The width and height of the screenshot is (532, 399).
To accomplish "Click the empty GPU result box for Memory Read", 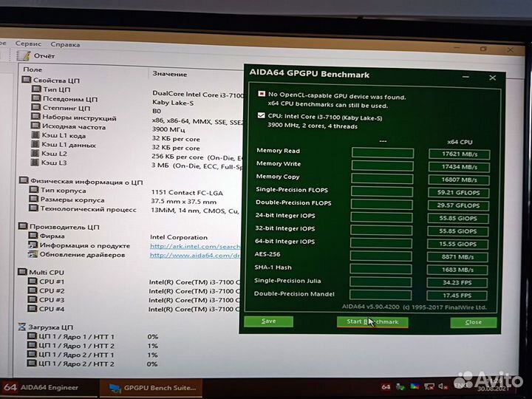I will point(383,153).
